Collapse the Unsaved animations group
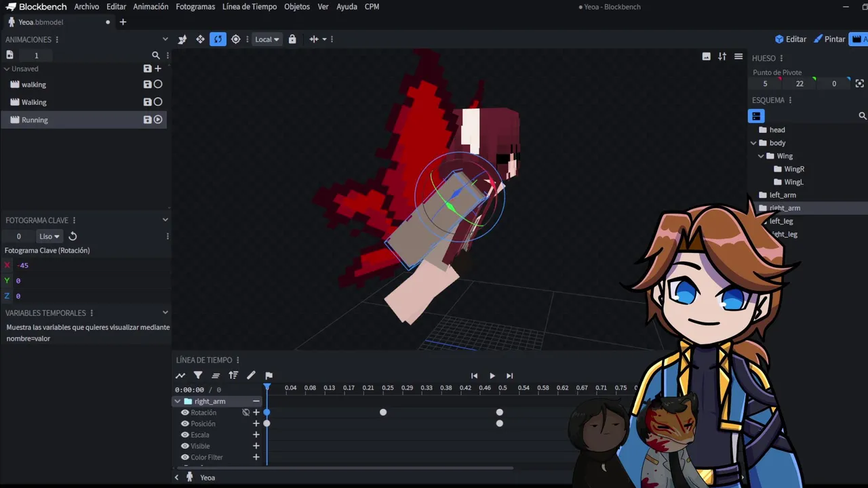The height and width of the screenshot is (488, 868). (x=7, y=68)
